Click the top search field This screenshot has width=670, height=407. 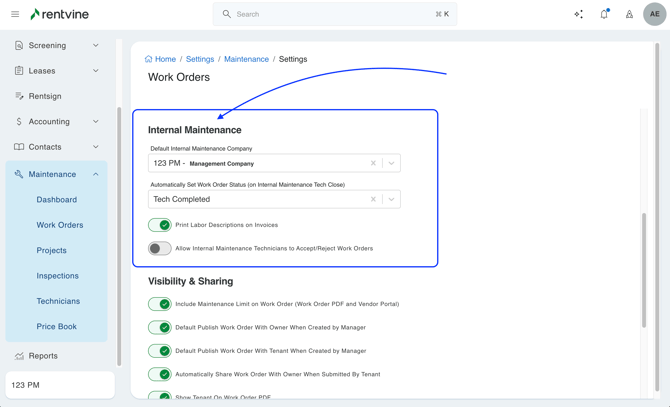coord(335,14)
